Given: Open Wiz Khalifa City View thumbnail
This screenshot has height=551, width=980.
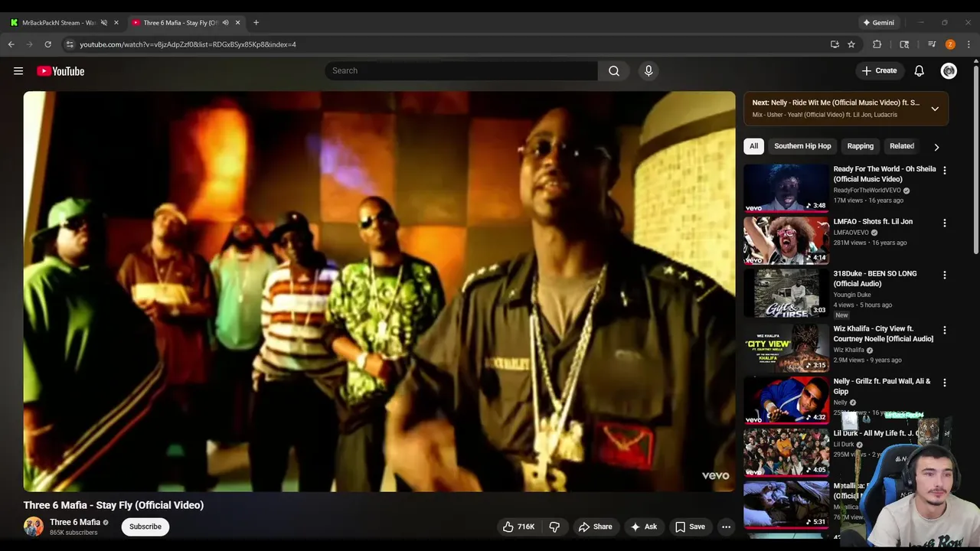Looking at the screenshot, I should coord(786,347).
